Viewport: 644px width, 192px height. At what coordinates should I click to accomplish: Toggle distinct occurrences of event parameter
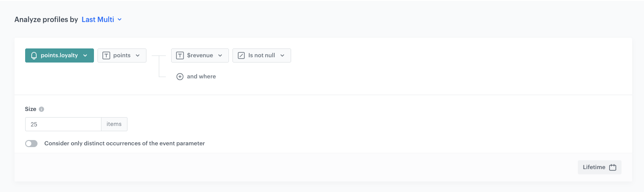pyautogui.click(x=31, y=144)
